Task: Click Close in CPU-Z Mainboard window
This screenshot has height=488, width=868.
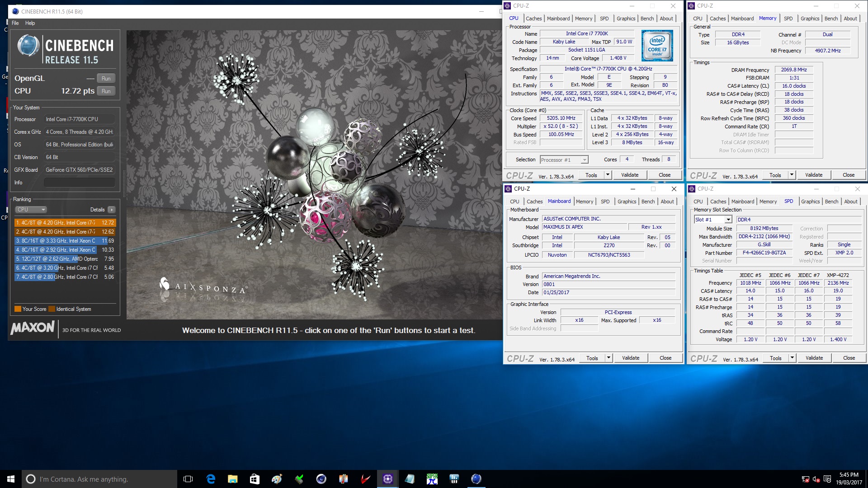Action: pos(665,358)
